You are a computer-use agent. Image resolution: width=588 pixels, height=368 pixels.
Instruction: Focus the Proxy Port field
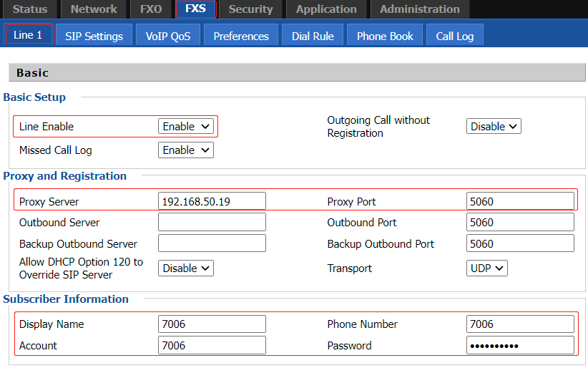point(519,201)
